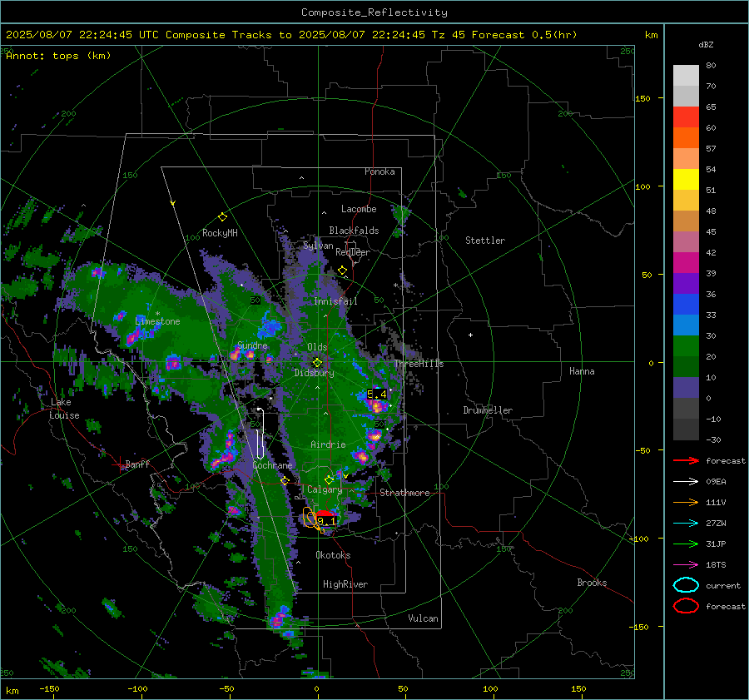Click the light gray 80 dBZ swatch
This screenshot has height=700, width=749.
coord(686,75)
